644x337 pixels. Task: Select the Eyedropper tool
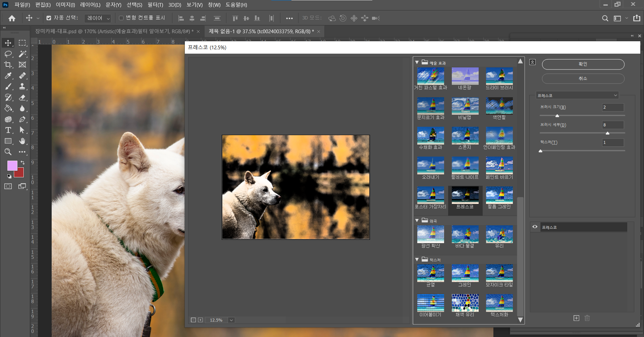8,76
